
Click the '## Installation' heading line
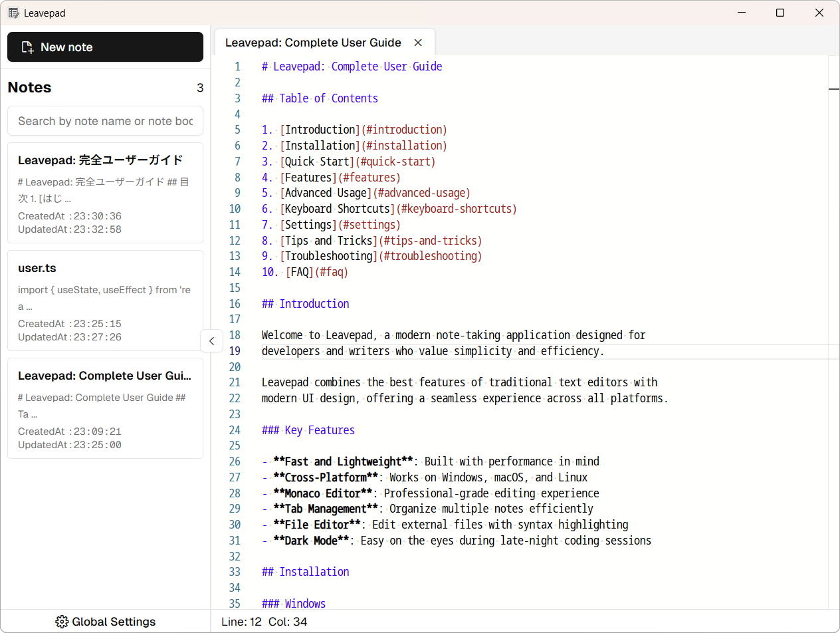[x=305, y=572]
